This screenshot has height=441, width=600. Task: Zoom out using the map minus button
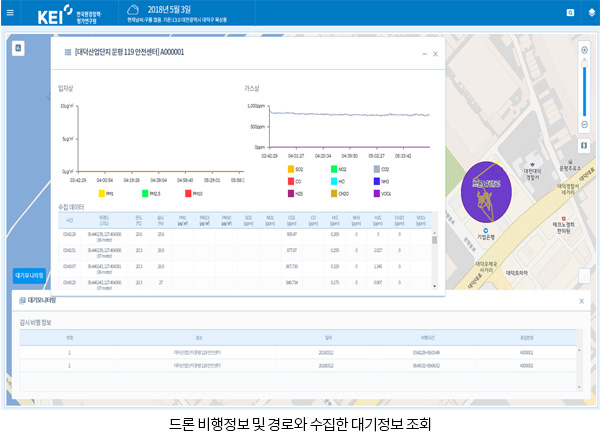click(x=584, y=125)
